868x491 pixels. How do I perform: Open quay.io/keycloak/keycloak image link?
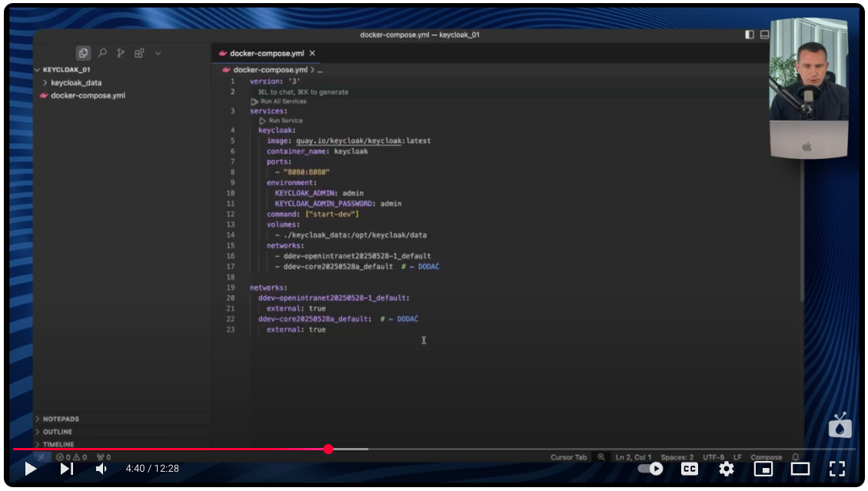click(349, 141)
